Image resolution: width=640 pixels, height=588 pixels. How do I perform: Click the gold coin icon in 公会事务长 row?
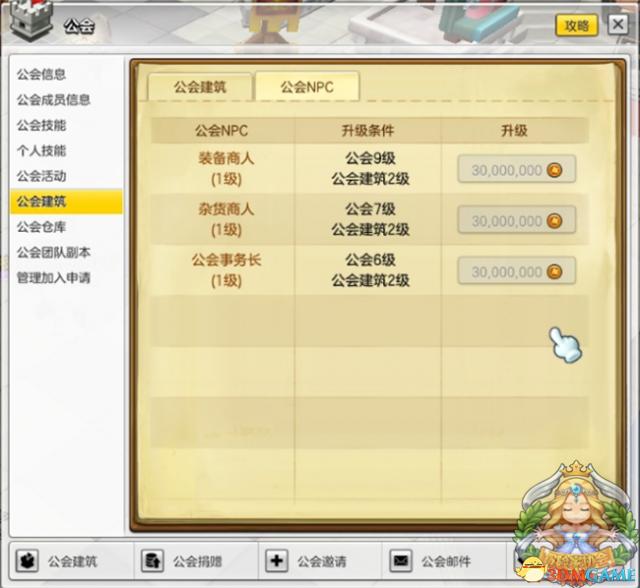pos(554,271)
